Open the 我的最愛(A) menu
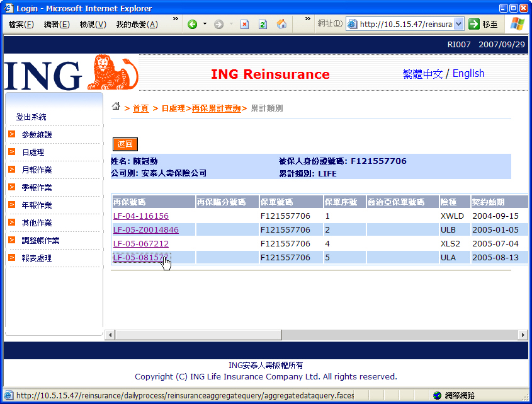The width and height of the screenshot is (532, 404). click(x=137, y=25)
